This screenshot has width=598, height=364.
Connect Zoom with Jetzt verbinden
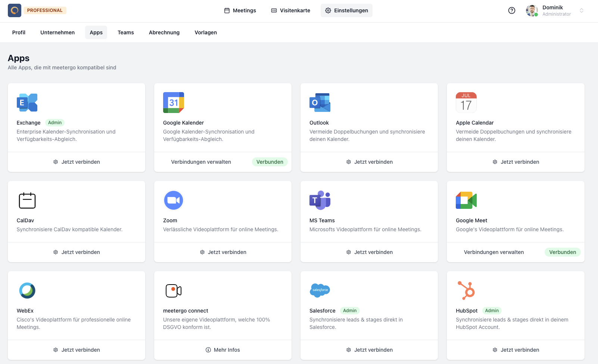[x=223, y=252]
